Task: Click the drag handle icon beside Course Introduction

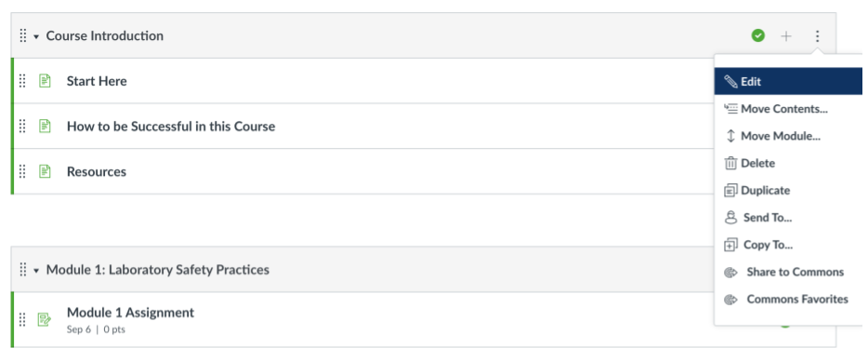Action: [22, 36]
